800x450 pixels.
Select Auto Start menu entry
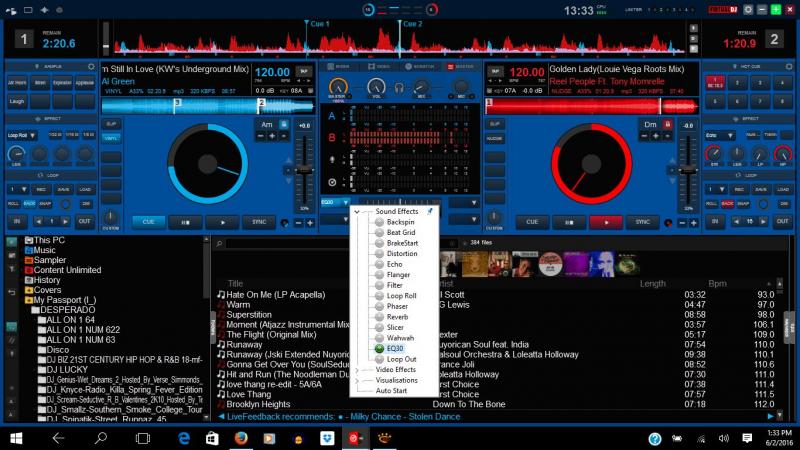[x=391, y=391]
